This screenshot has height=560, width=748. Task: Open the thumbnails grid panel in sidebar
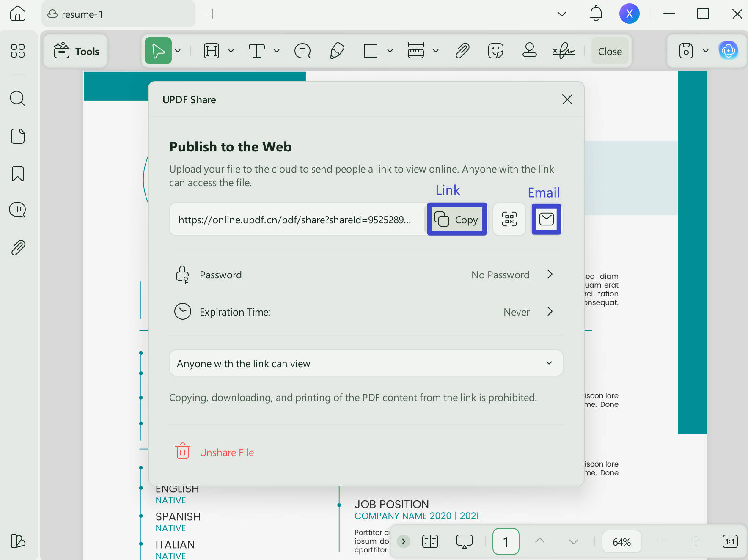[x=18, y=51]
